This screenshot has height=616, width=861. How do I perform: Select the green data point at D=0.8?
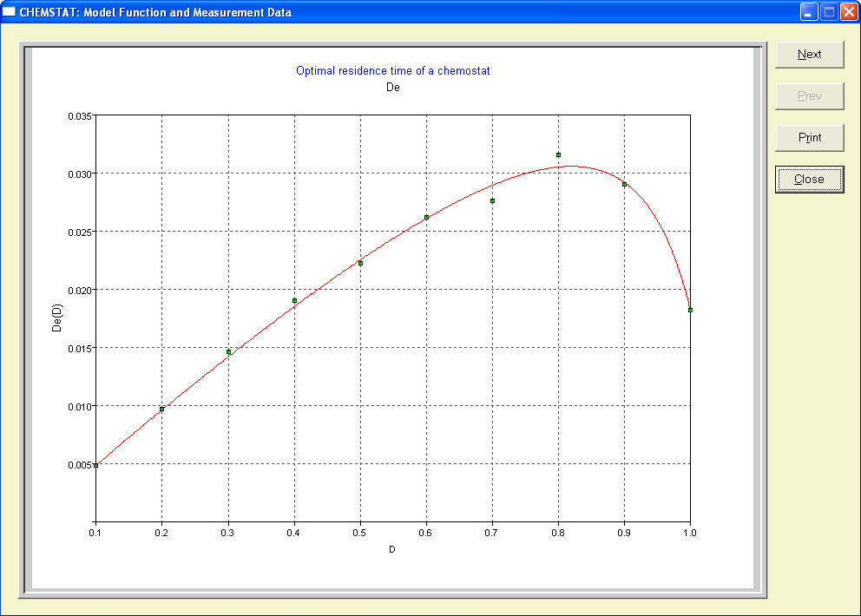pyautogui.click(x=558, y=154)
